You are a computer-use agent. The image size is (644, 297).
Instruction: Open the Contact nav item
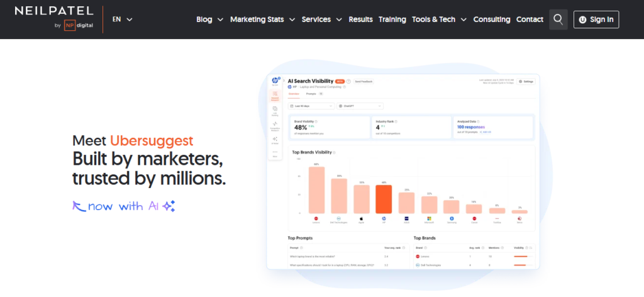click(530, 20)
